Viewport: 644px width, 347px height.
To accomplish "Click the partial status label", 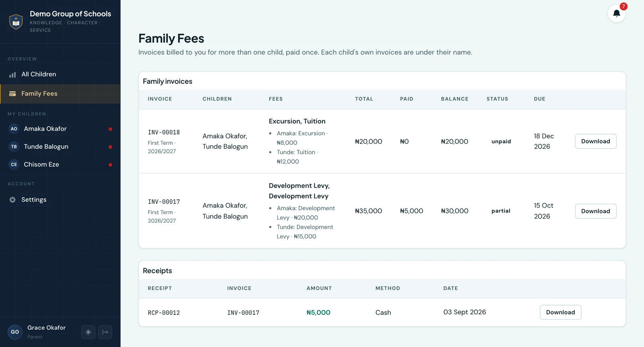I will pyautogui.click(x=501, y=211).
